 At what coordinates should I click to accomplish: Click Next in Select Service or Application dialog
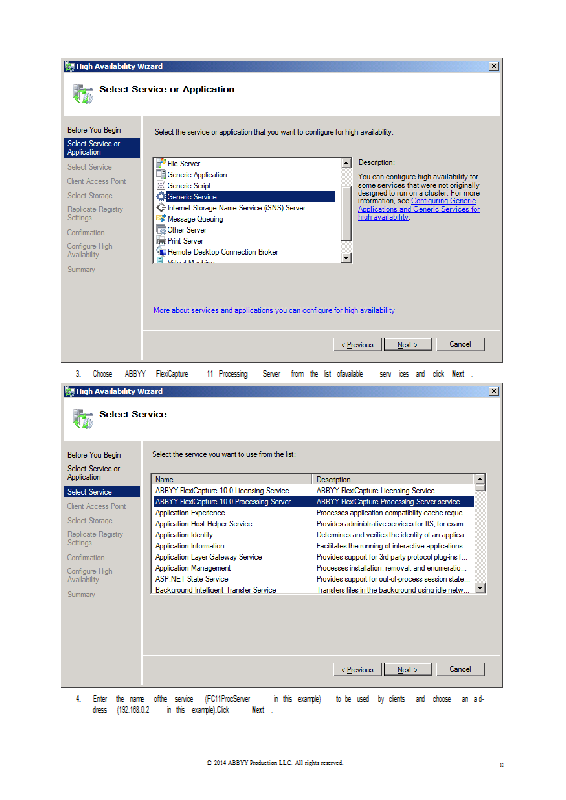point(408,344)
